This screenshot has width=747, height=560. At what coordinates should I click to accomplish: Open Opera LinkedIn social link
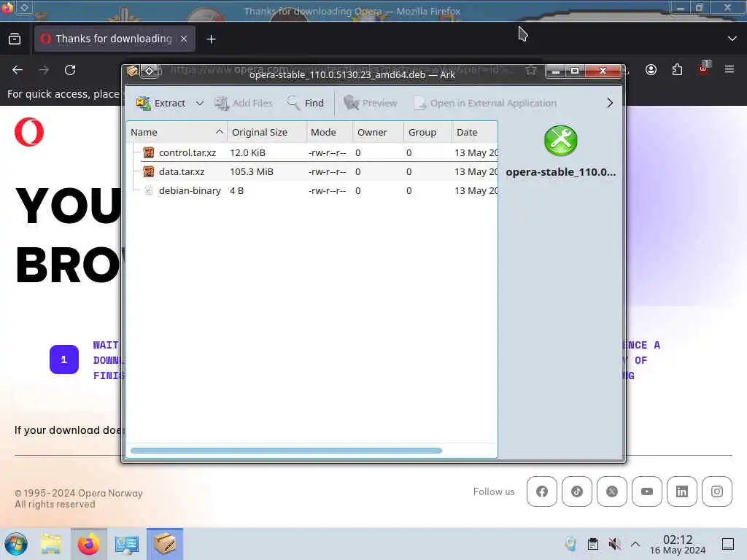click(682, 491)
